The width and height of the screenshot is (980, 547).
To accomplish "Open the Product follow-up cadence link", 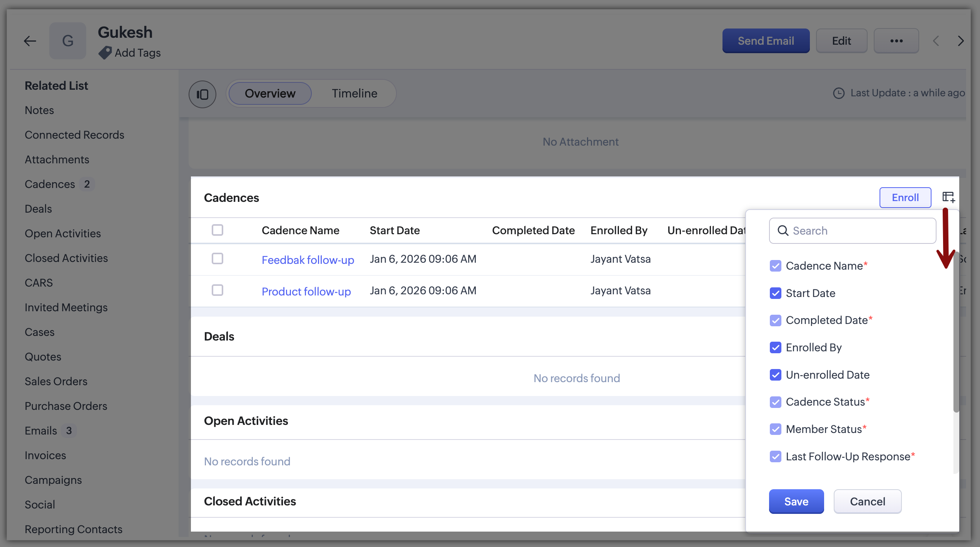I will 306,292.
